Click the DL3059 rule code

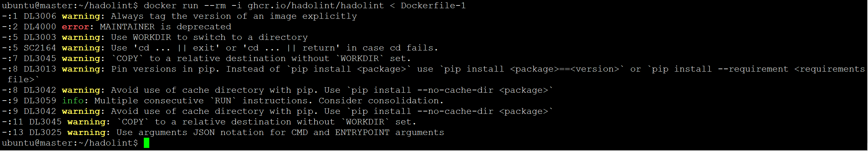pyautogui.click(x=40, y=101)
